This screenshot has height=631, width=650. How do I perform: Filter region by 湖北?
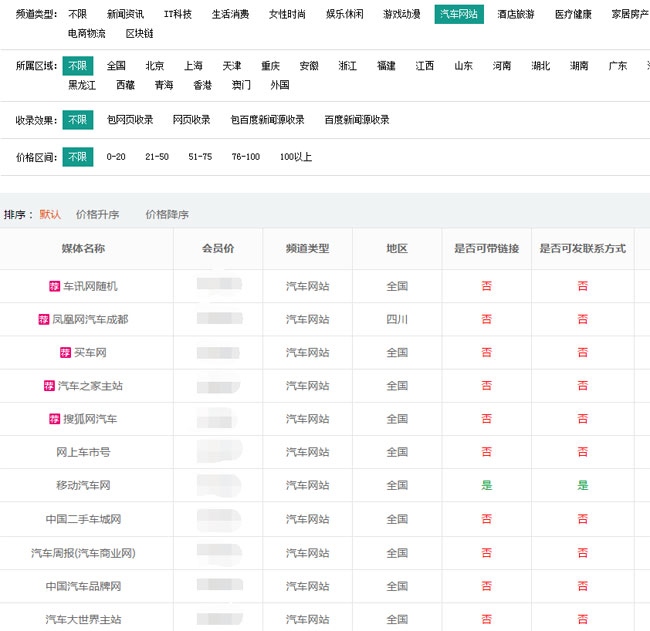click(x=540, y=66)
